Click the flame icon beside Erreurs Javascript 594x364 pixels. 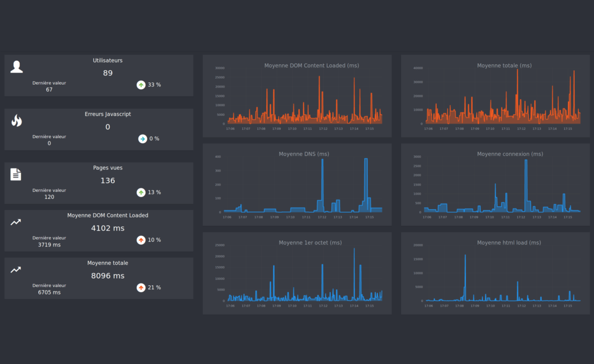tap(16, 121)
